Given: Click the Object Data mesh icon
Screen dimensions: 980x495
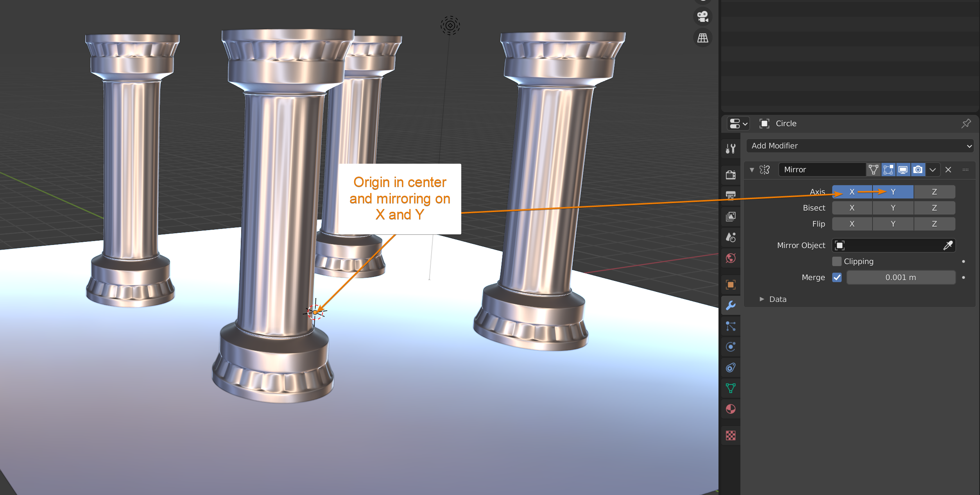Looking at the screenshot, I should coord(730,388).
